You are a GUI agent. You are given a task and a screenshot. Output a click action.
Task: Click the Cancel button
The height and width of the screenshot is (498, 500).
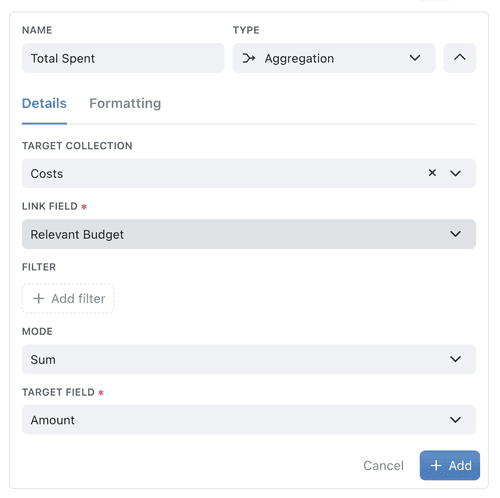pos(383,465)
